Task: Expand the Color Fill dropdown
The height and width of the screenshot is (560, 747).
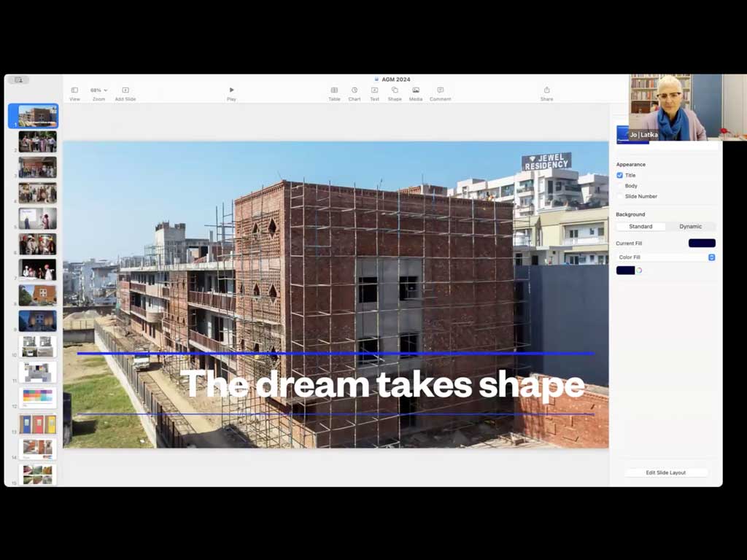Action: point(665,257)
